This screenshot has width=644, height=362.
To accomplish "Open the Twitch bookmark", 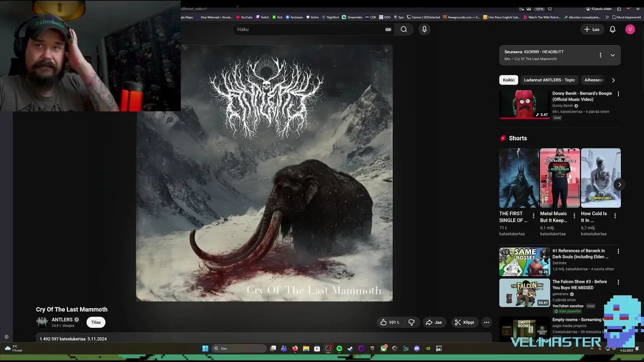I will [x=262, y=17].
